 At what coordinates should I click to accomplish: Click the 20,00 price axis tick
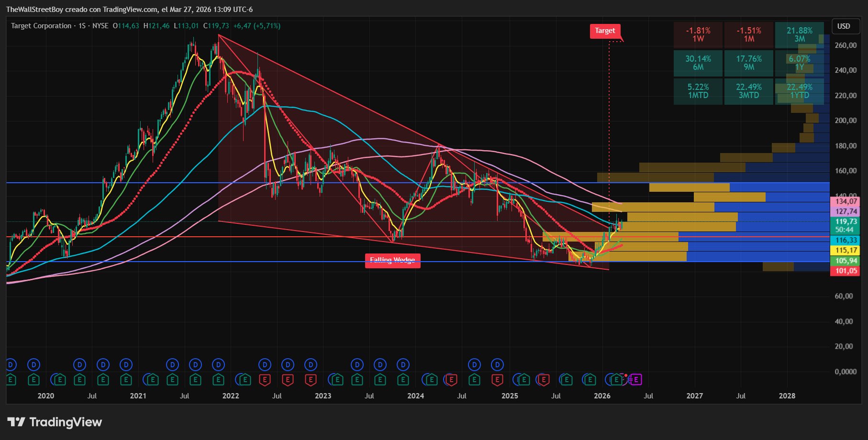pos(844,346)
